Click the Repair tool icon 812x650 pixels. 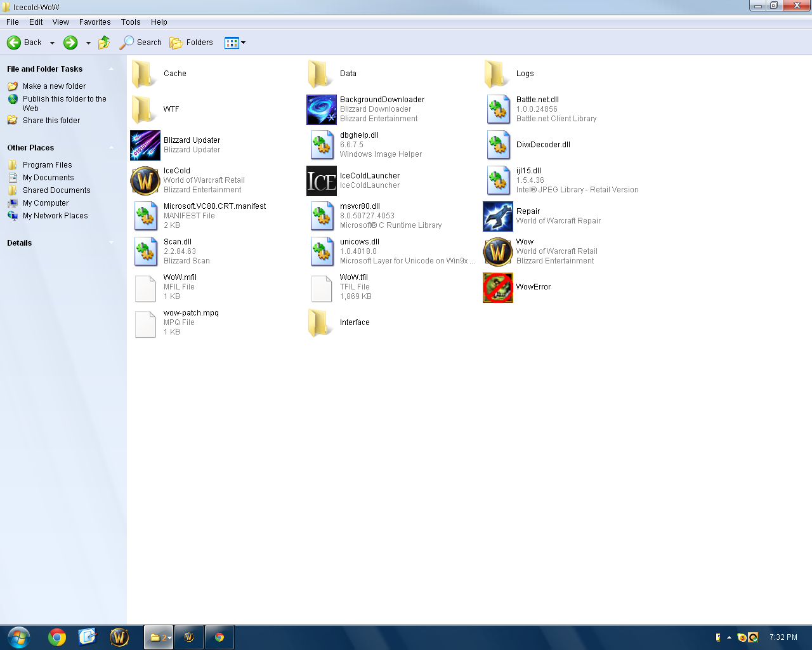[x=497, y=216]
